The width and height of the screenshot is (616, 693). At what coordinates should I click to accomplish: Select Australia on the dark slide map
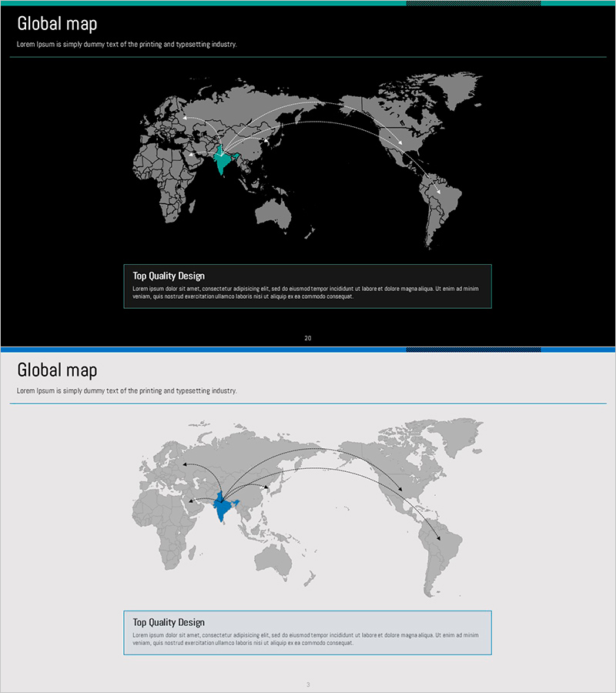pyautogui.click(x=275, y=211)
